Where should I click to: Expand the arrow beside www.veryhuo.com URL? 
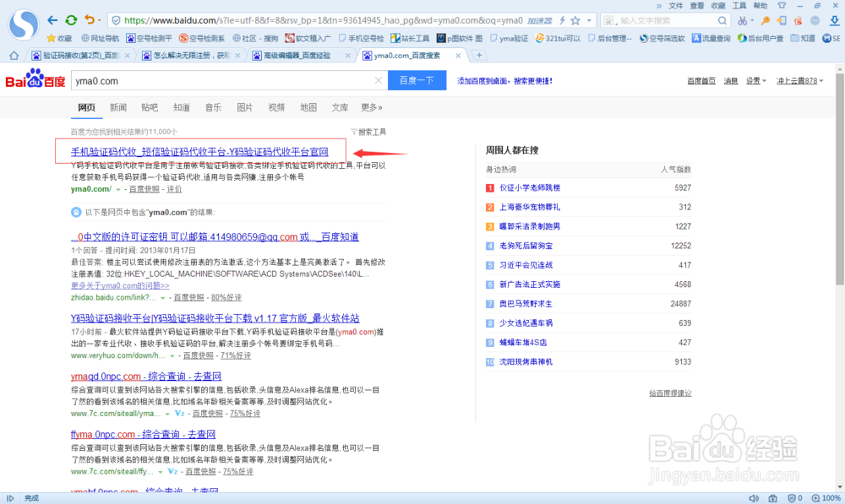click(x=172, y=356)
